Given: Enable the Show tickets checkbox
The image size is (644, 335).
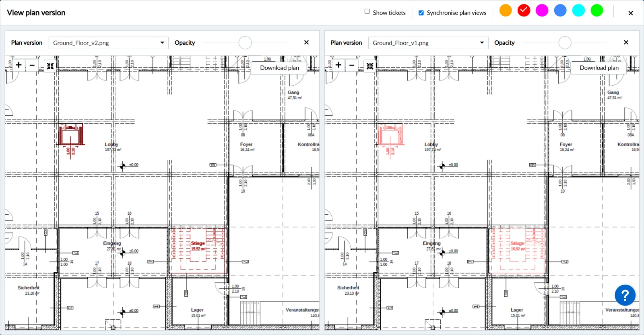Looking at the screenshot, I should 367,12.
